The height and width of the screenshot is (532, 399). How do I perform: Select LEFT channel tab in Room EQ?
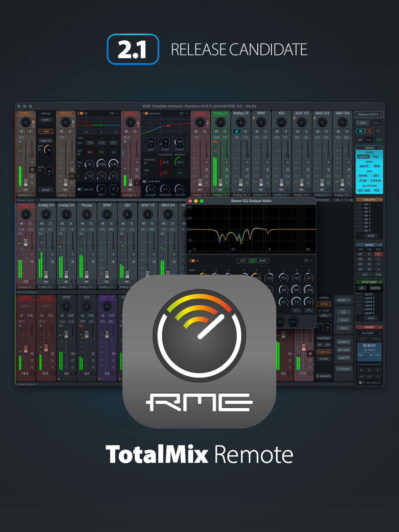pyautogui.click(x=243, y=261)
